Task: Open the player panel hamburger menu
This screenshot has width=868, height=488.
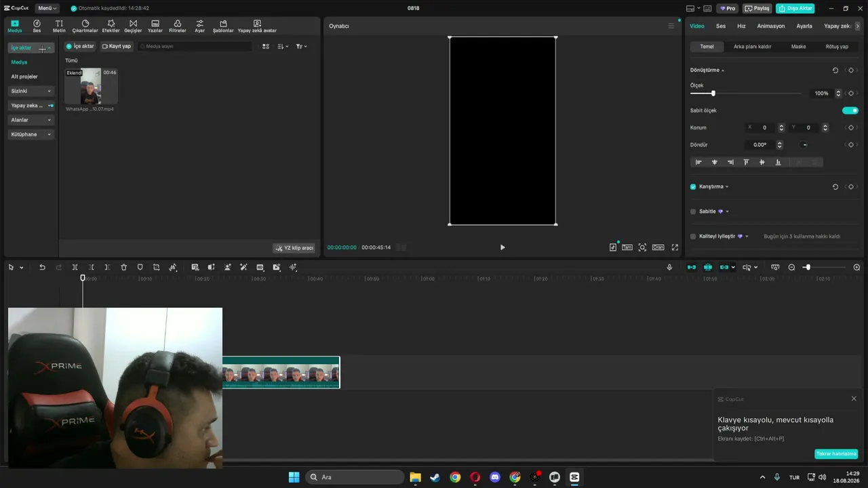Action: (x=671, y=26)
